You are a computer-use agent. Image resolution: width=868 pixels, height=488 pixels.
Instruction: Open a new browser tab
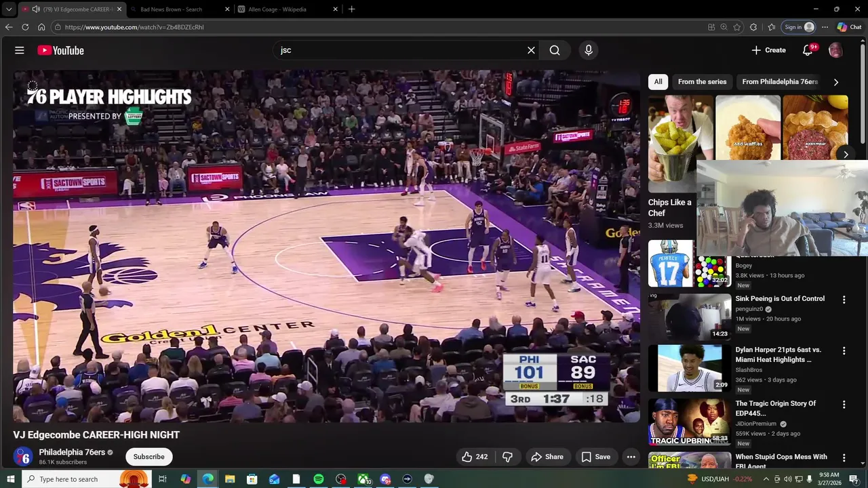pos(351,9)
